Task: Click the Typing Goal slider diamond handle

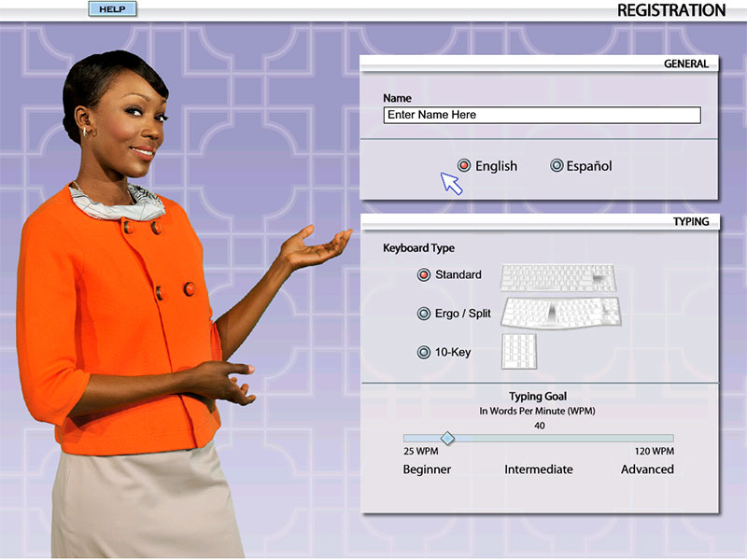Action: 447,438
